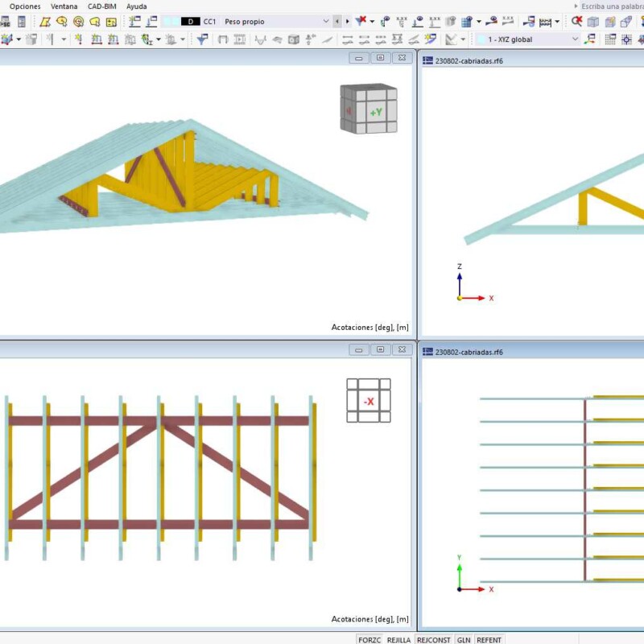Toggle the gray solid visibility eye icon

click(451, 22)
